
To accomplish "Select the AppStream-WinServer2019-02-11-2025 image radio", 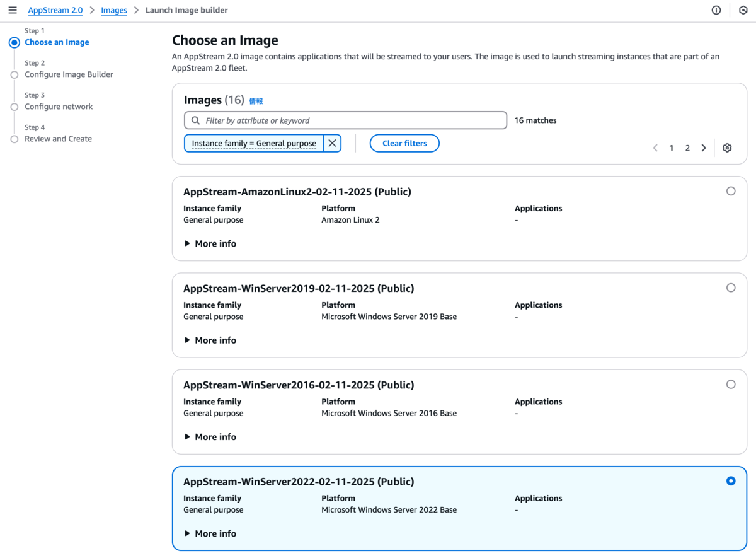I will [x=731, y=288].
